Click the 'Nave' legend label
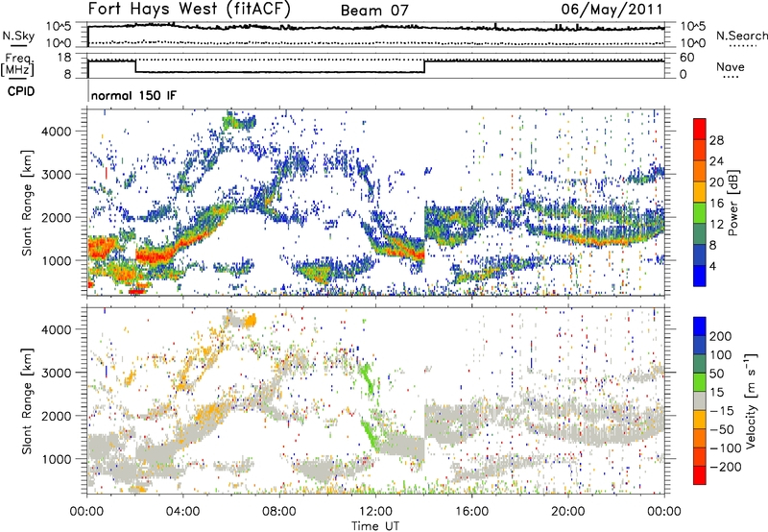 click(x=731, y=66)
